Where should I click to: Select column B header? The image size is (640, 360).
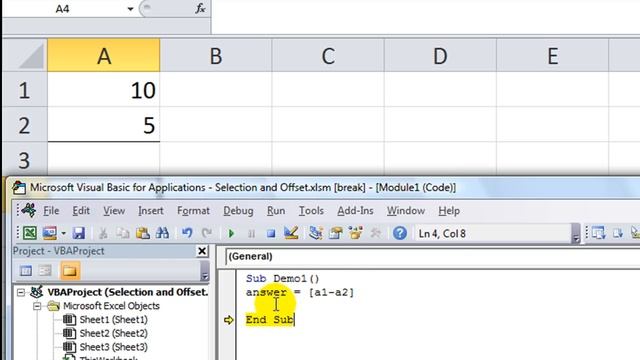216,56
